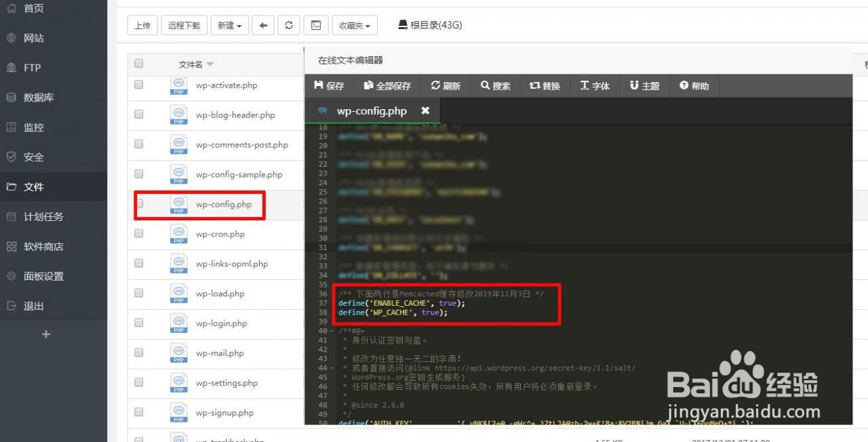This screenshot has height=442, width=868.
Task: Click wp-links-opml.php file name
Action: coord(232,264)
